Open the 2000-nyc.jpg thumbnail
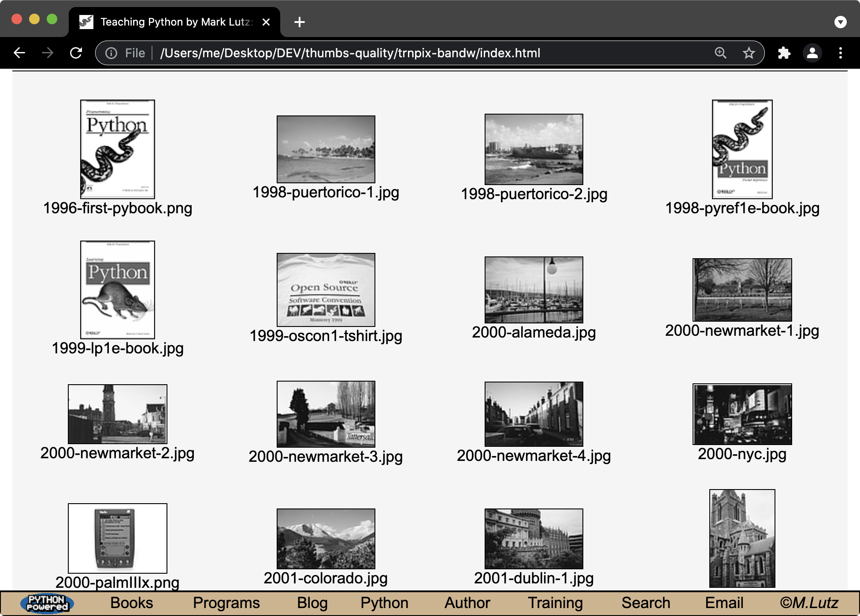The height and width of the screenshot is (616, 860). [742, 414]
